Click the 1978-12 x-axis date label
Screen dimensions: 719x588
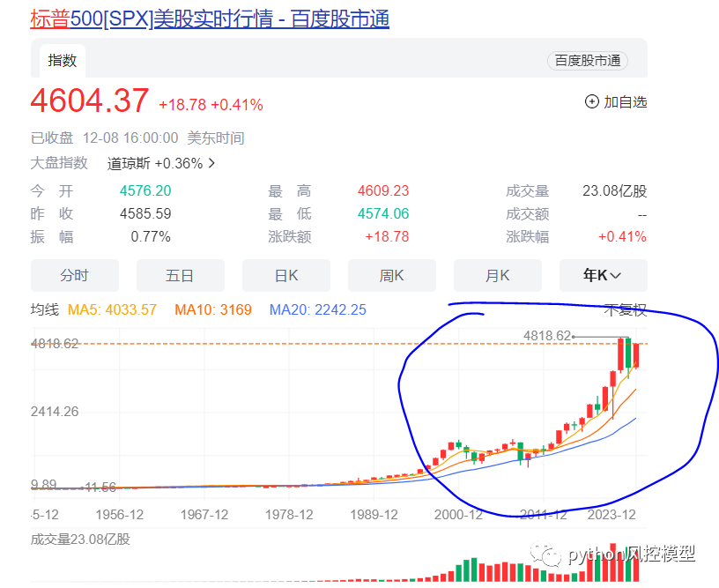point(289,515)
